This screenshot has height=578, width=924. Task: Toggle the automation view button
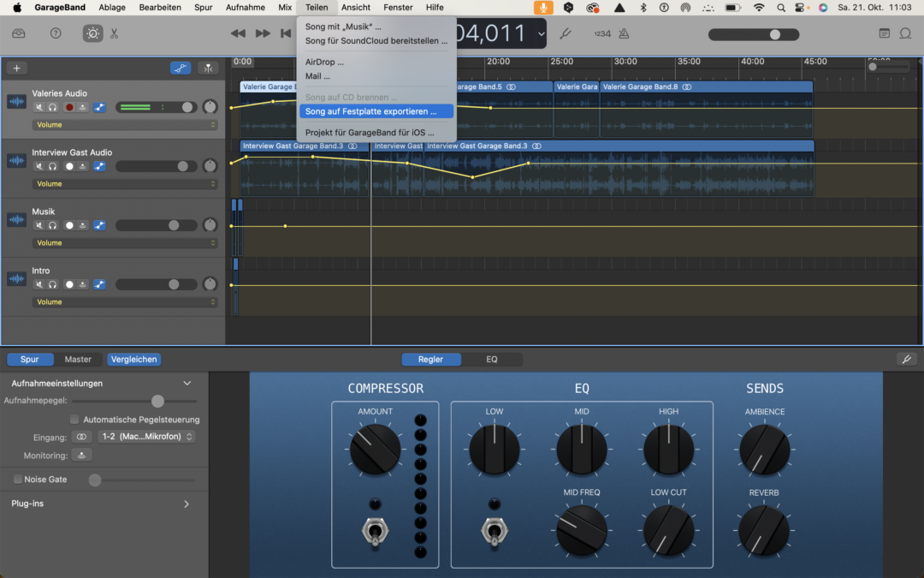(181, 69)
